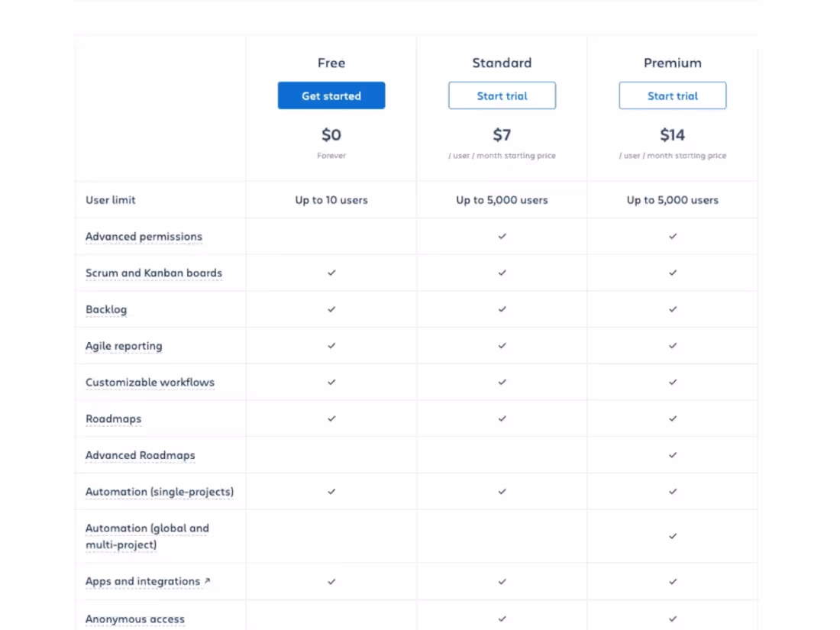
Task: Click the Get started button under Free
Action: coord(331,95)
